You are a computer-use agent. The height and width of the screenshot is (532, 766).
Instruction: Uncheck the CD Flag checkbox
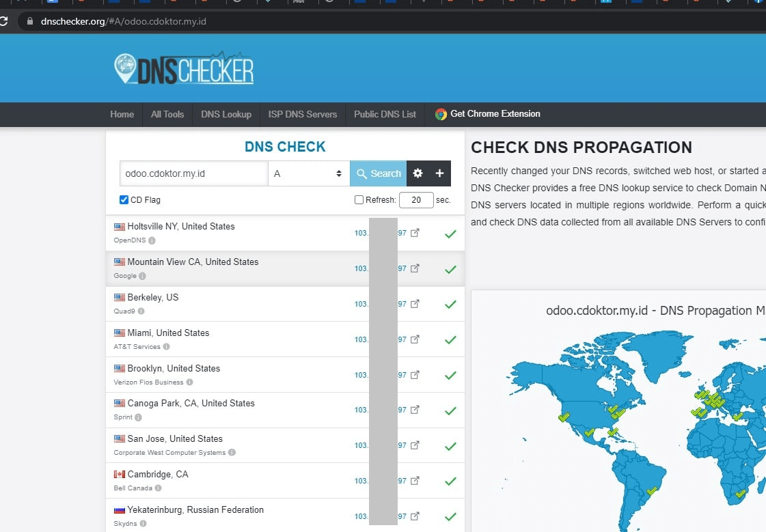coord(124,199)
